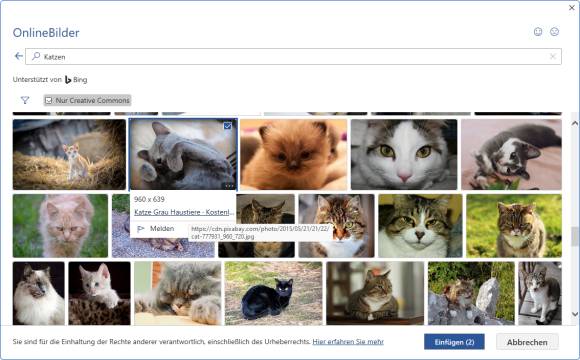
Task: Send a smile with the happy face icon
Action: coord(538,32)
